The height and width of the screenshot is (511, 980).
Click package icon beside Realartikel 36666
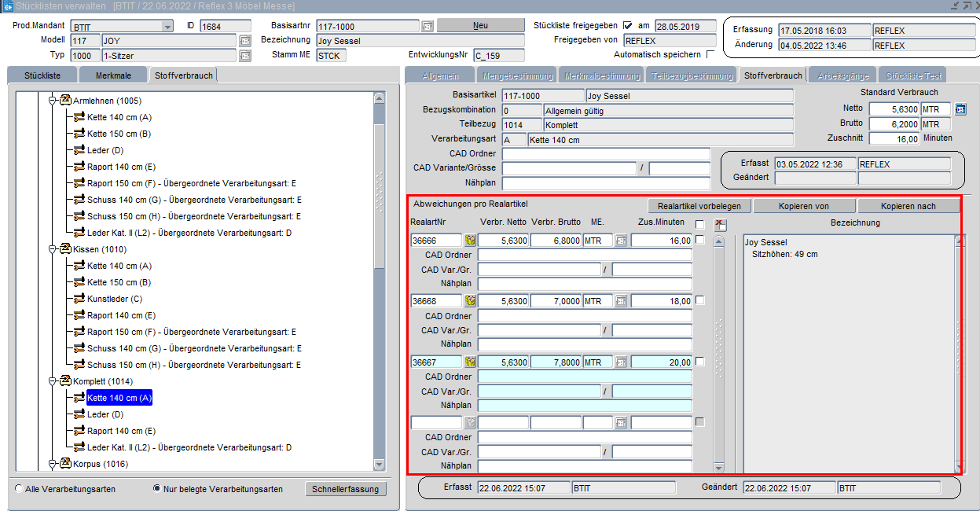pyautogui.click(x=471, y=241)
